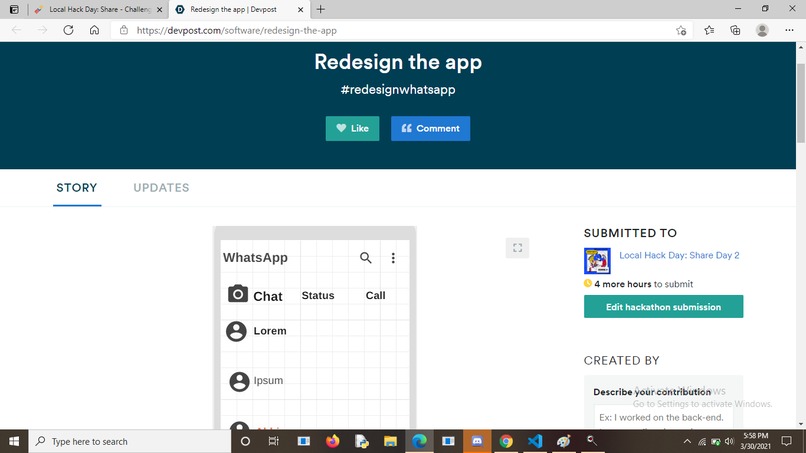Click the browser back arrow
The image size is (806, 453).
[x=16, y=30]
